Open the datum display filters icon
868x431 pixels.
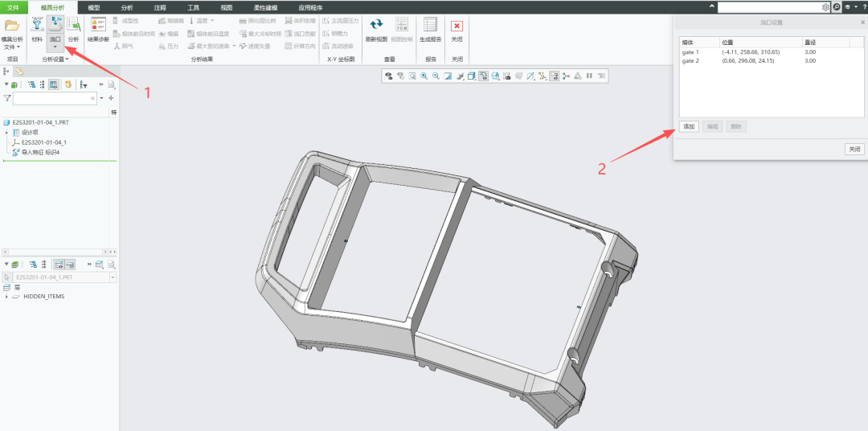tap(542, 76)
